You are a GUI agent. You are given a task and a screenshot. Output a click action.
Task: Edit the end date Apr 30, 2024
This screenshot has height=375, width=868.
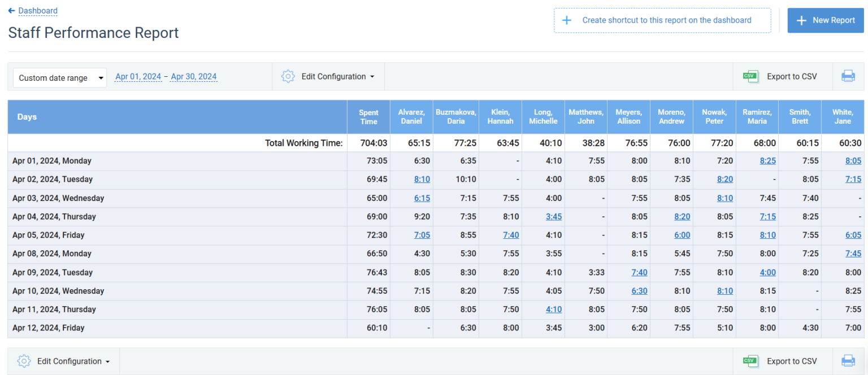coord(193,76)
